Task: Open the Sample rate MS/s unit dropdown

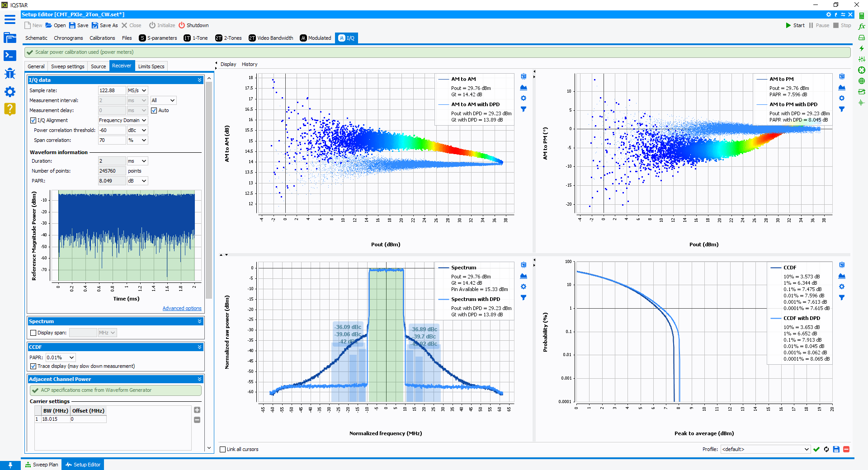Action: (x=137, y=90)
